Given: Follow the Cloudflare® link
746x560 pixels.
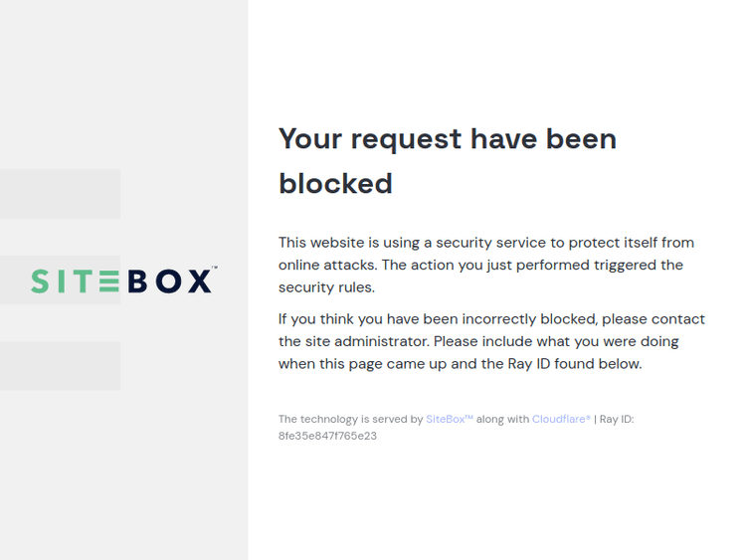Looking at the screenshot, I should coord(561,419).
